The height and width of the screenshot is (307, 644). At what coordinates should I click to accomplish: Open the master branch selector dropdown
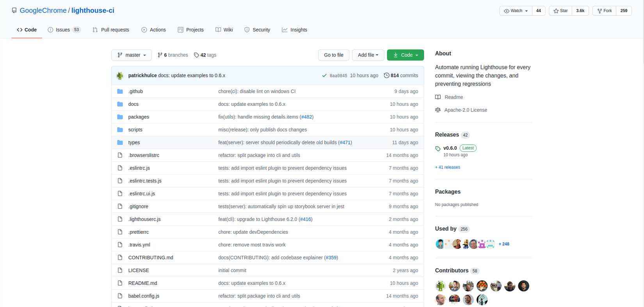coord(132,55)
